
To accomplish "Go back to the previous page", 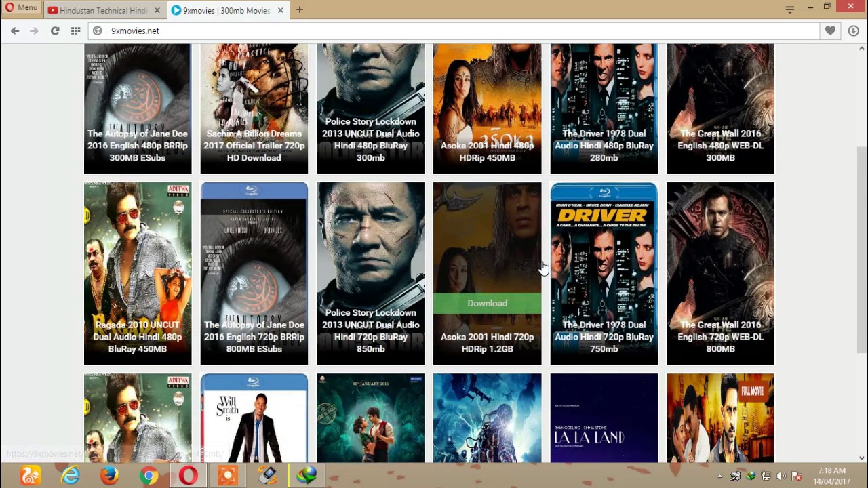I will pyautogui.click(x=15, y=30).
